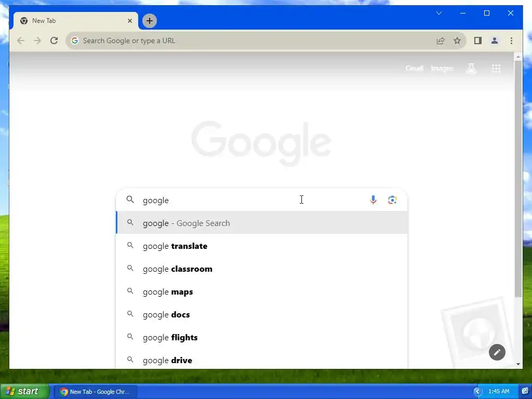532x399 pixels.
Task: Open Chrome three-dot menu
Action: [x=511, y=41]
